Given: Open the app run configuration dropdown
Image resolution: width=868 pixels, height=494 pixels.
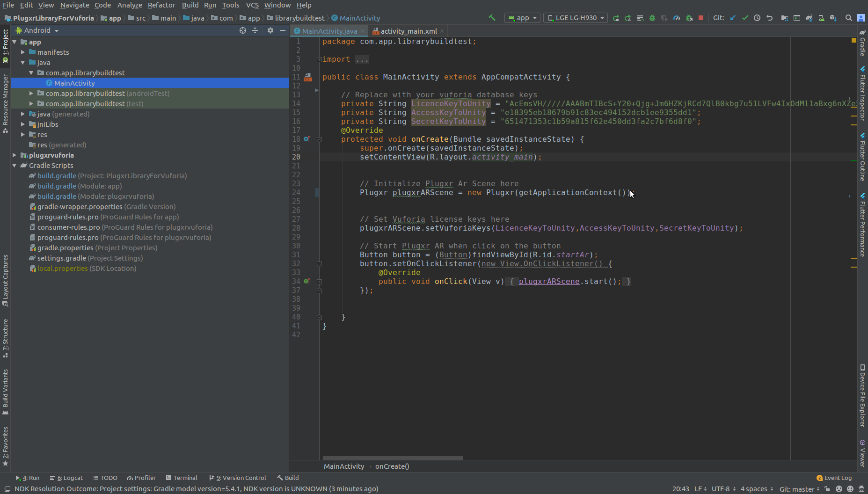Looking at the screenshot, I should point(523,18).
